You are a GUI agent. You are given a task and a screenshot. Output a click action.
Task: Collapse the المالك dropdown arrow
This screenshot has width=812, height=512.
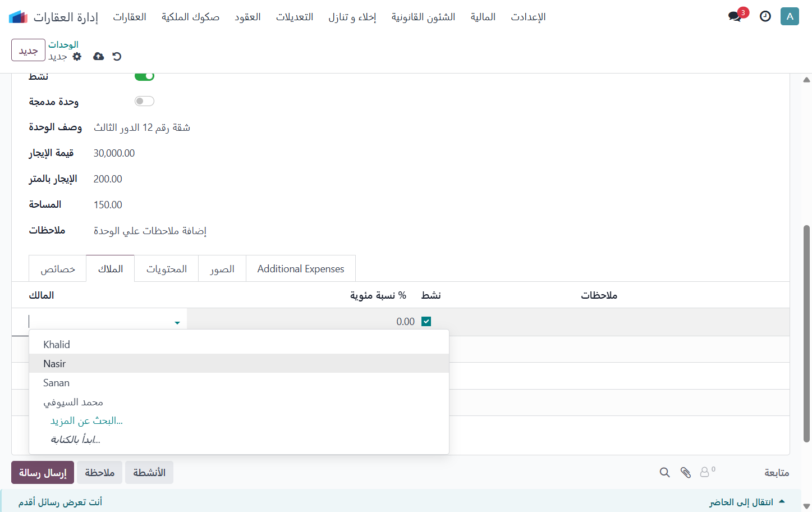coord(177,323)
